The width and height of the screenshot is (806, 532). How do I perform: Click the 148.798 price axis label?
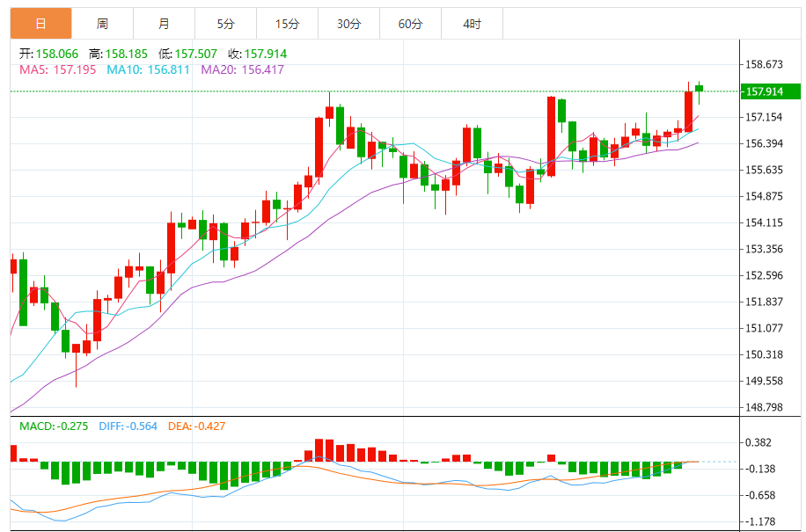764,407
